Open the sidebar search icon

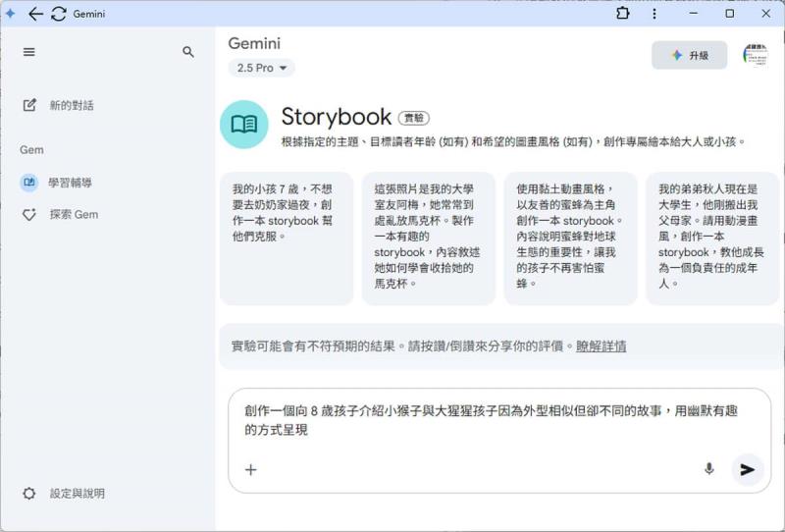[188, 52]
